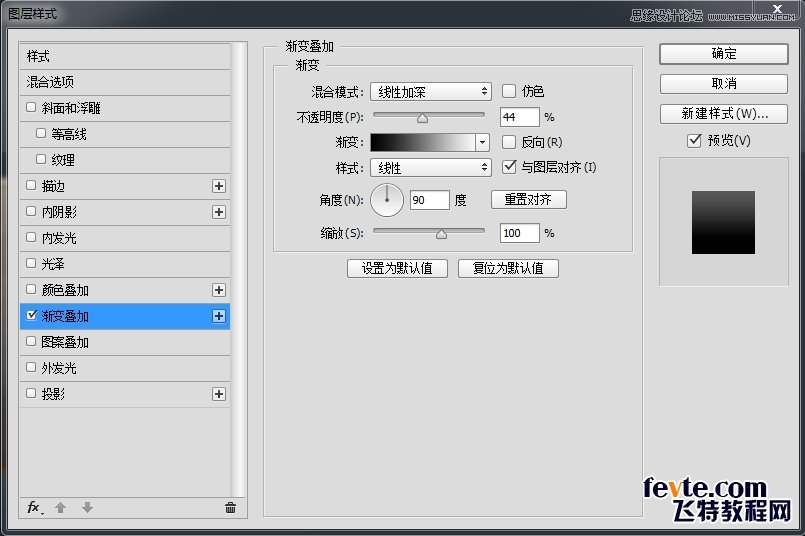Enable the 等高线 checkbox

(41, 133)
